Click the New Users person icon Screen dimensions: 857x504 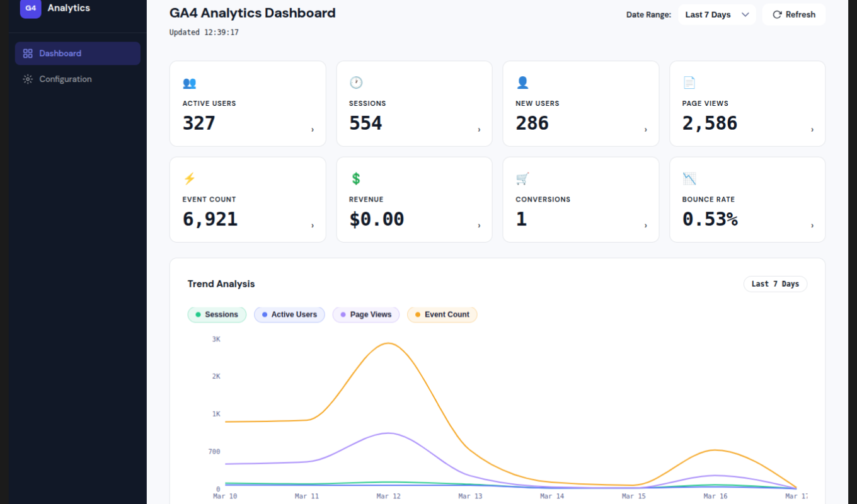[522, 83]
